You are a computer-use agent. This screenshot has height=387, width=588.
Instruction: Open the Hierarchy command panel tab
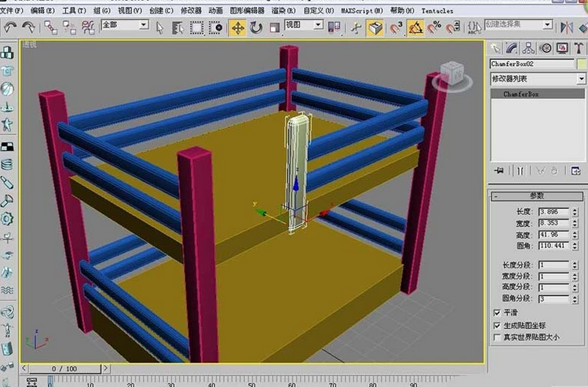(x=529, y=48)
